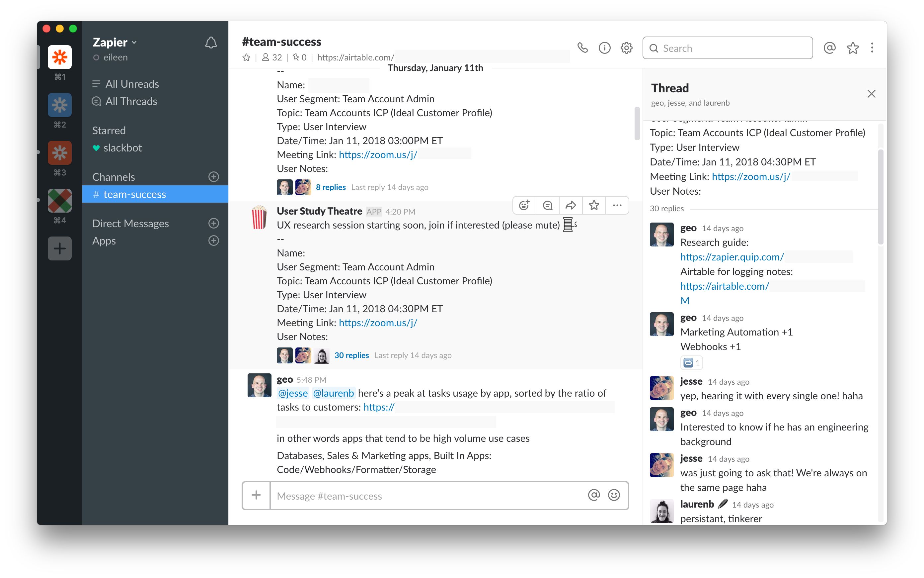This screenshot has height=578, width=924.
Task: Open laurenb's avatar in thread
Action: click(662, 511)
